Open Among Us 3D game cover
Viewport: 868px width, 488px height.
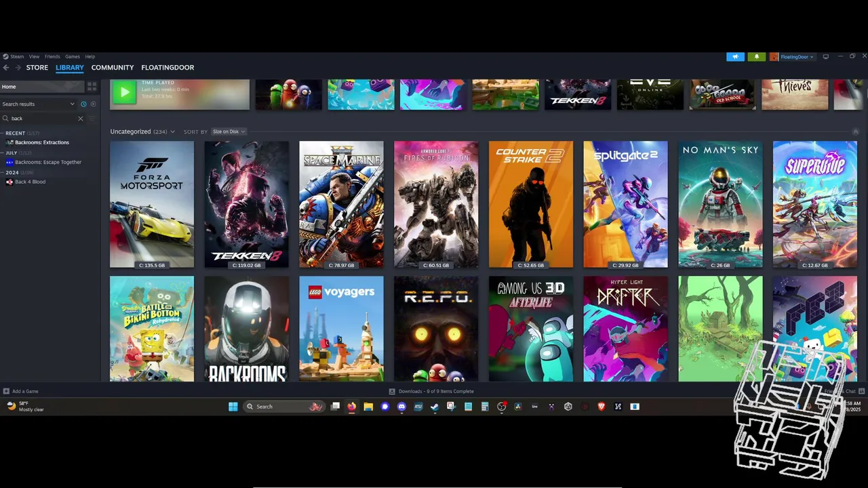point(531,329)
